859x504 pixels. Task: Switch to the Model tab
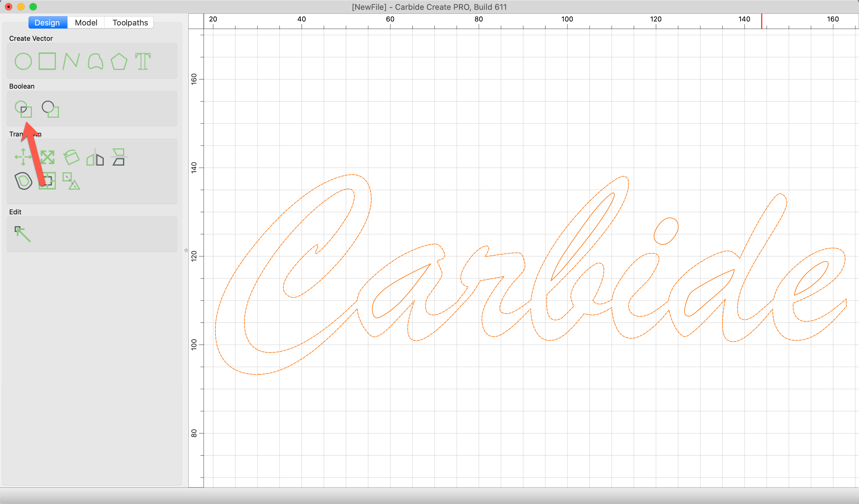pos(86,23)
